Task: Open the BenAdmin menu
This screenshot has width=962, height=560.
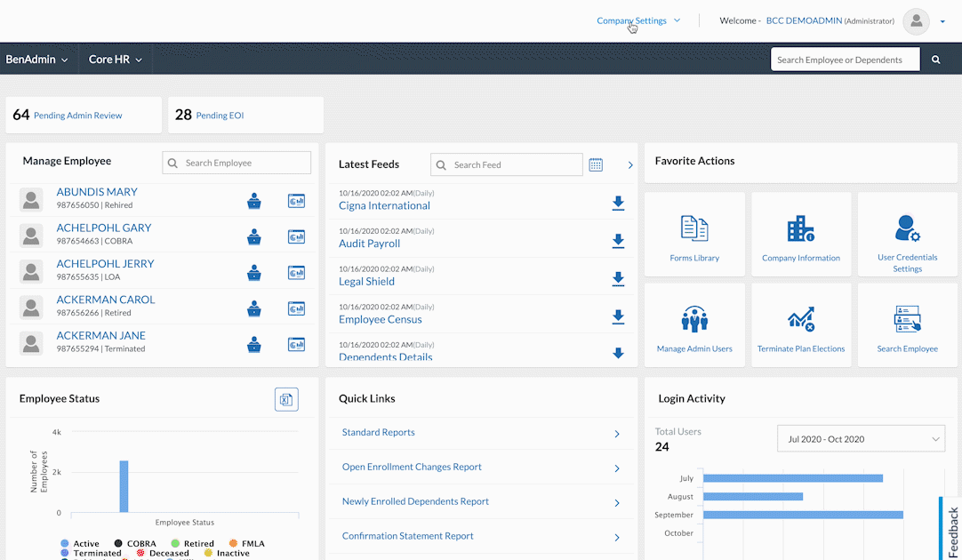Action: (36, 60)
